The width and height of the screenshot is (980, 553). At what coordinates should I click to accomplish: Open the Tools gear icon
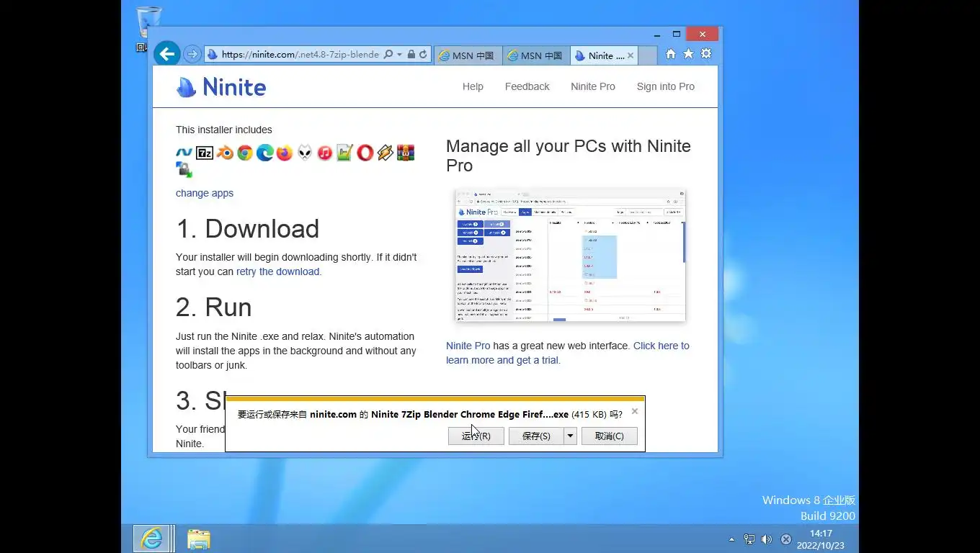point(706,54)
